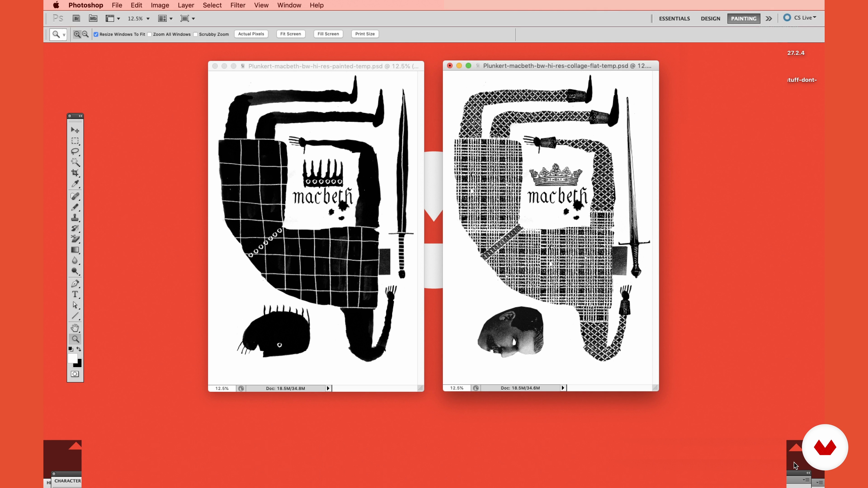This screenshot has width=868, height=488.
Task: Switch to the Character panel tab
Action: pyautogui.click(x=67, y=481)
